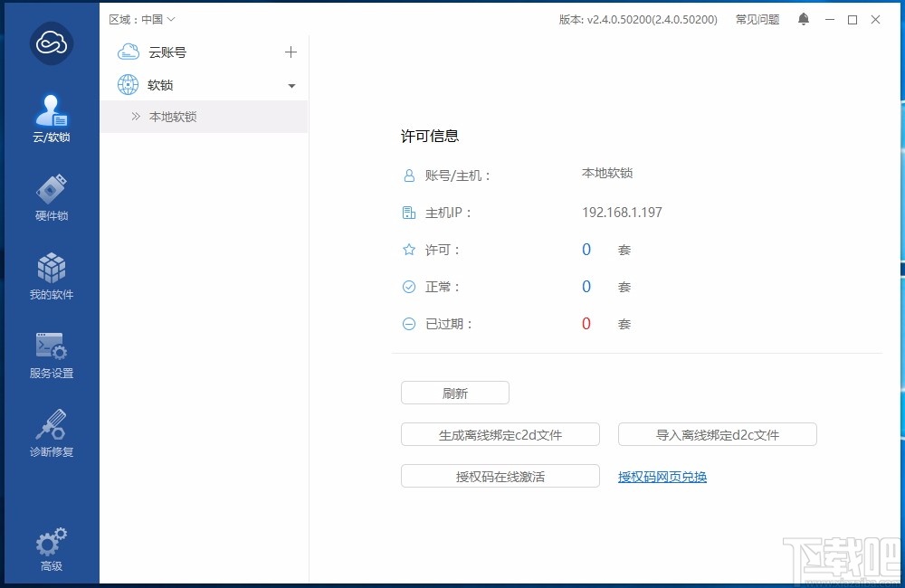This screenshot has width=905, height=588.
Task: Click 生成离线绑定c2d文件 button
Action: coord(500,434)
